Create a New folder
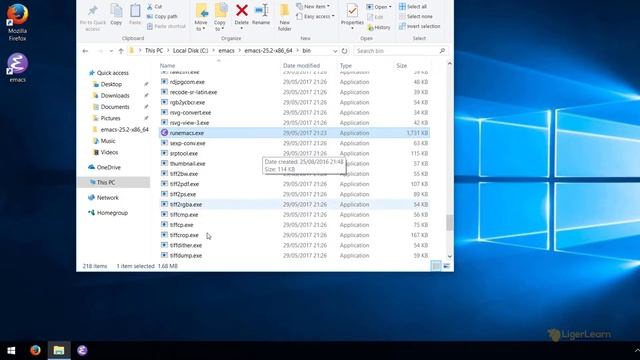Screen dimensions: 640x360 pos(284,17)
